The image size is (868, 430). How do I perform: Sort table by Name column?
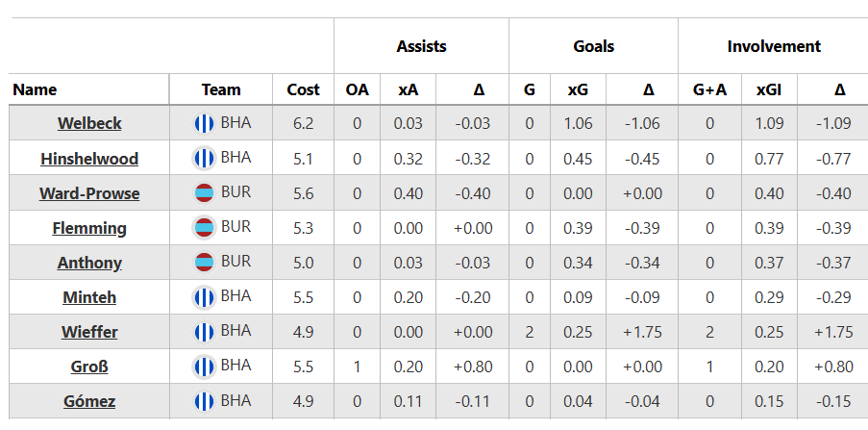(x=35, y=89)
